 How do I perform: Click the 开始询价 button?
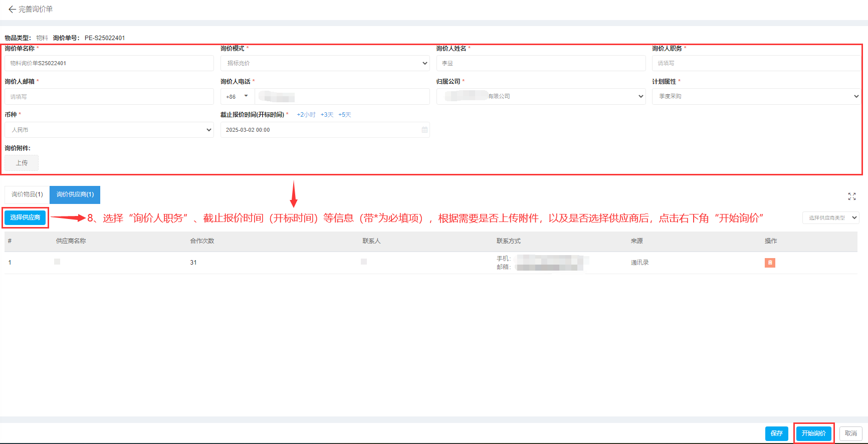(x=813, y=433)
